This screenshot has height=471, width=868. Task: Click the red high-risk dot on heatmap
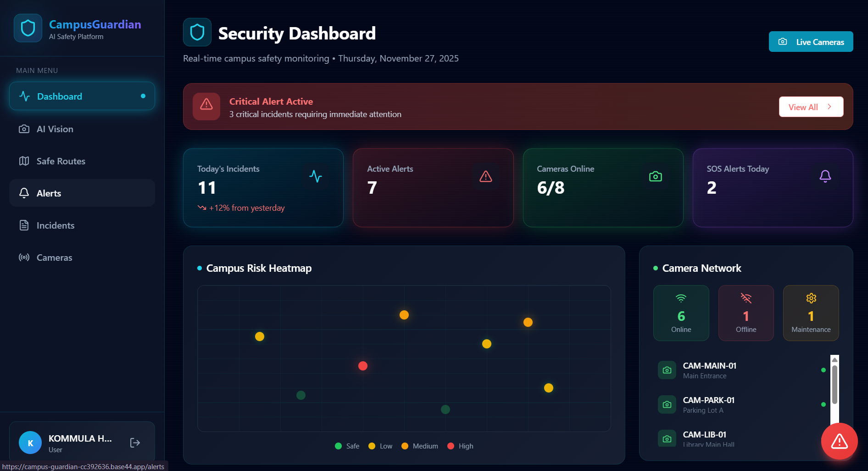363,366
